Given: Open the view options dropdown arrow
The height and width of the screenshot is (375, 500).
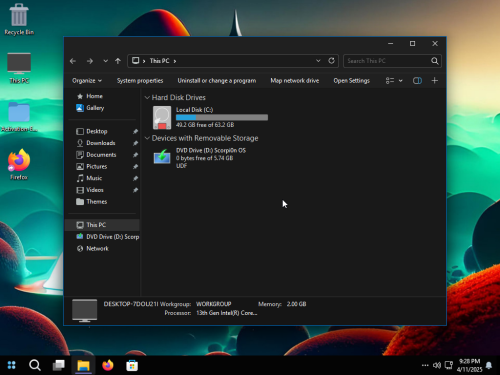Looking at the screenshot, I should (401, 81).
